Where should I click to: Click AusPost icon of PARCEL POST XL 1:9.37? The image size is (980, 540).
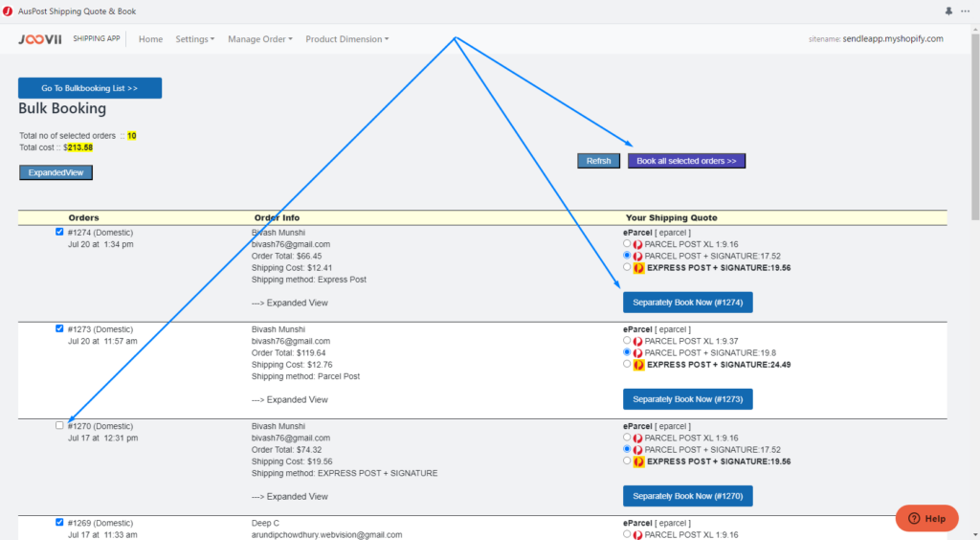tap(637, 341)
